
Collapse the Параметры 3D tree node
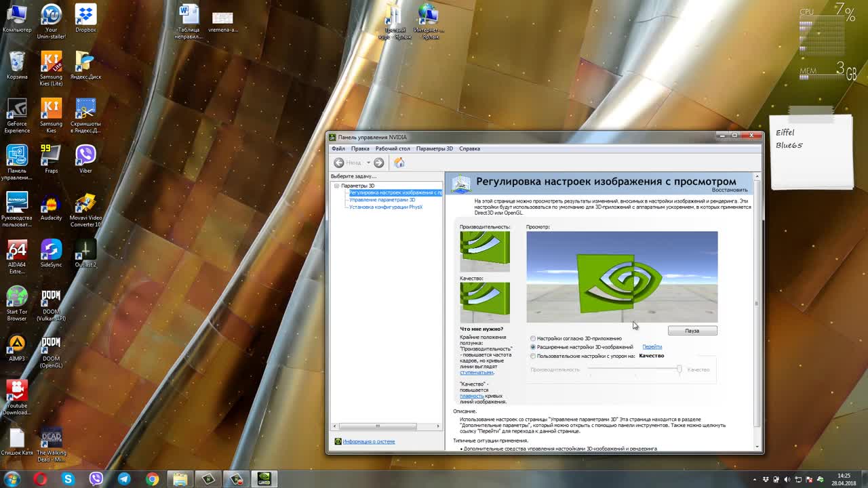tap(336, 186)
